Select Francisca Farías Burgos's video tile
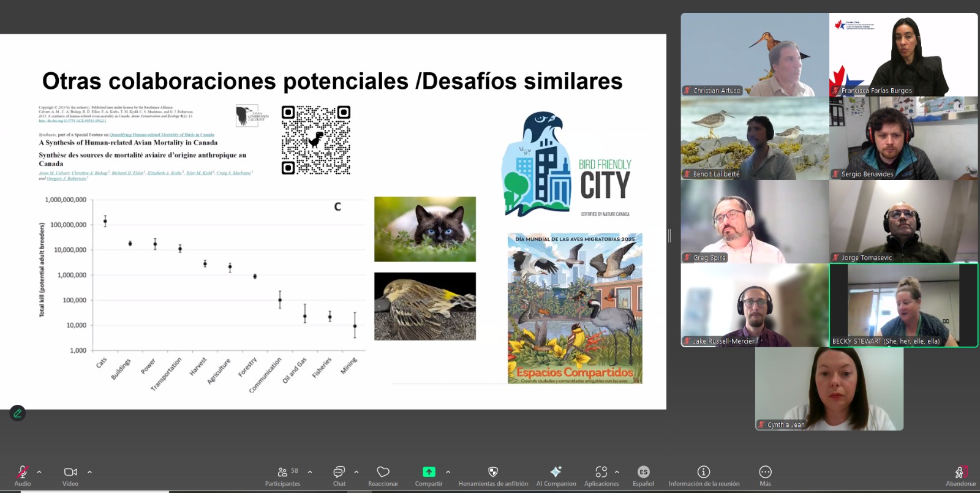 pos(903,55)
